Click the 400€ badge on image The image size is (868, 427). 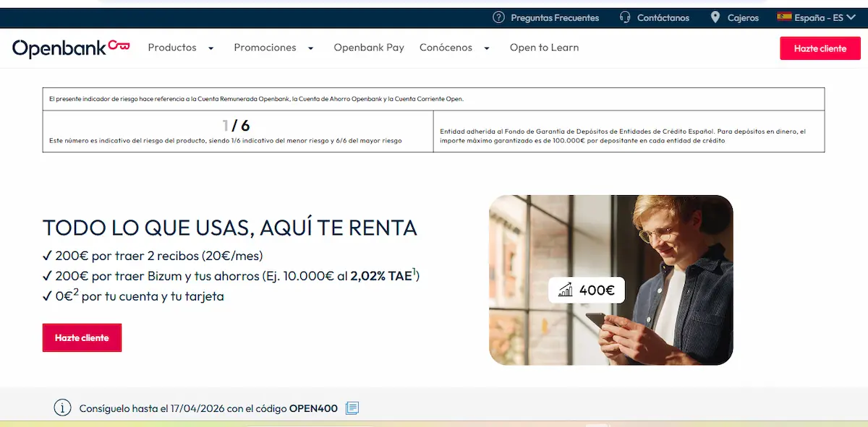tap(587, 290)
